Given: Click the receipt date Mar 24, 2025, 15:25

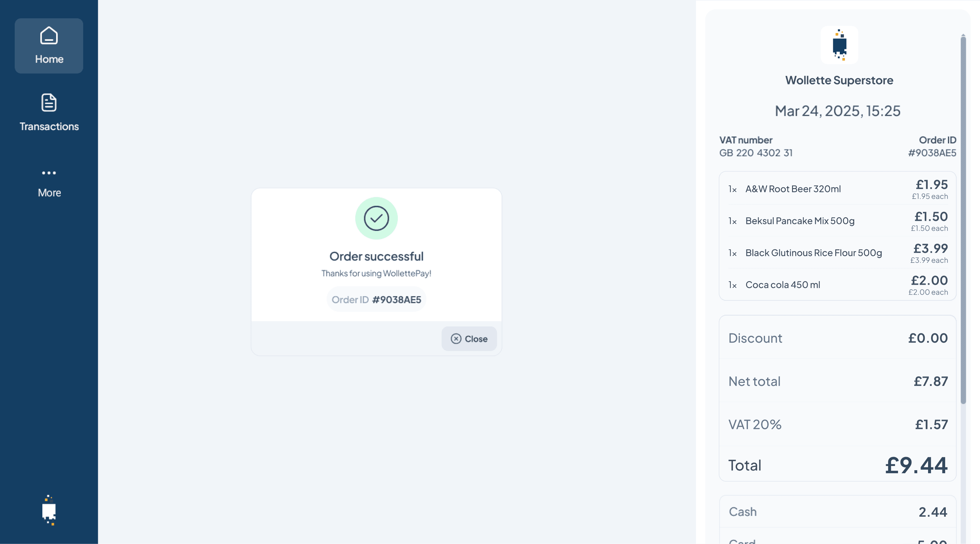Looking at the screenshot, I should (838, 111).
